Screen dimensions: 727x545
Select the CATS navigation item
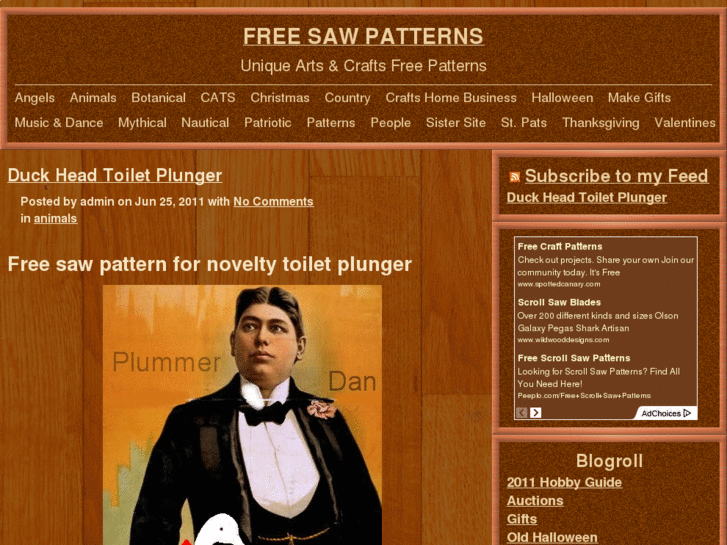coord(218,98)
